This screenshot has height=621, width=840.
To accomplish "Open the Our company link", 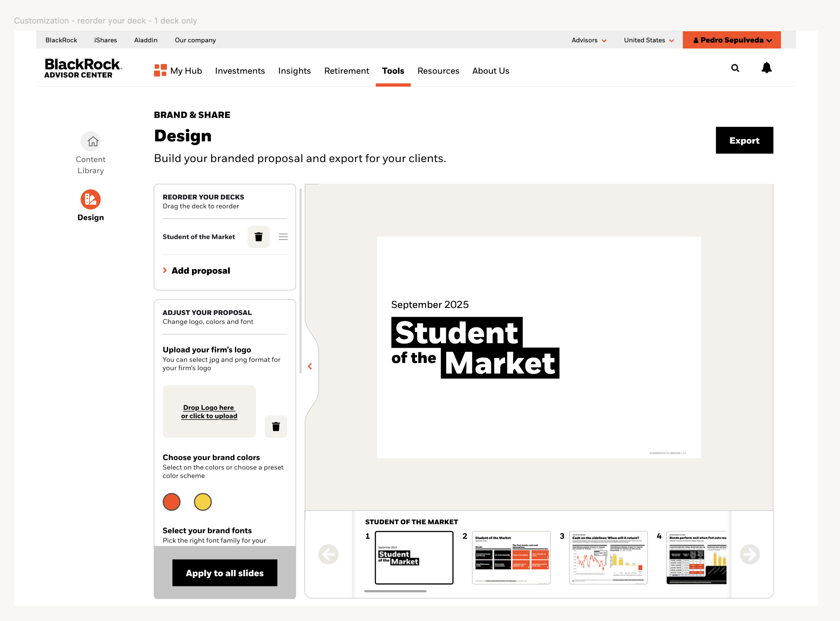I will click(x=195, y=40).
